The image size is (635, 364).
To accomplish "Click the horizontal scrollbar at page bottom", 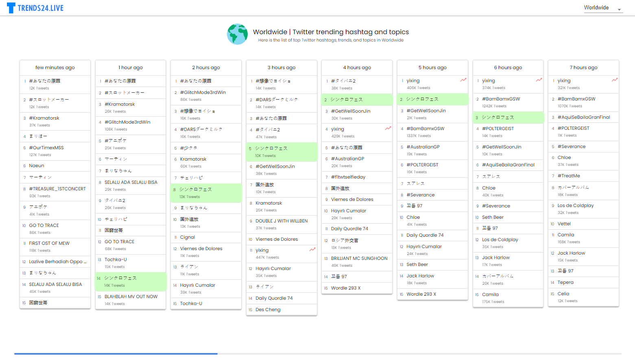I will point(318,354).
